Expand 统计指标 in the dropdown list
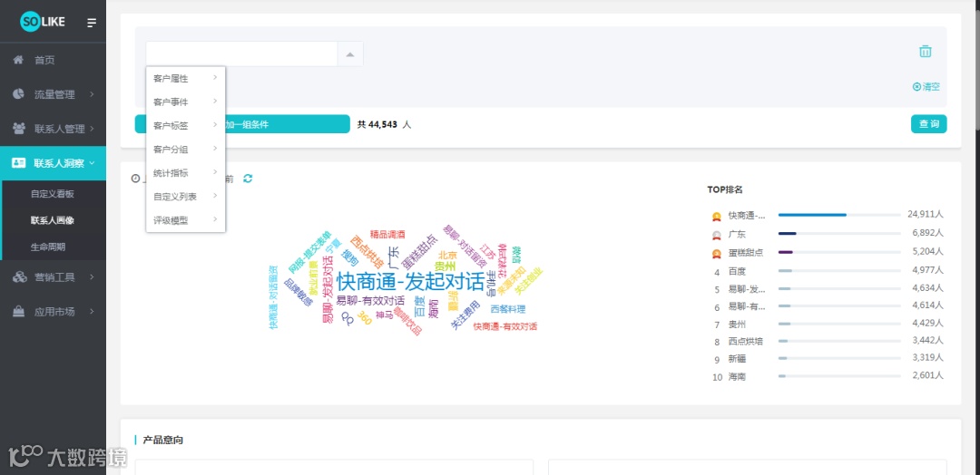Image resolution: width=980 pixels, height=475 pixels. pyautogui.click(x=186, y=173)
